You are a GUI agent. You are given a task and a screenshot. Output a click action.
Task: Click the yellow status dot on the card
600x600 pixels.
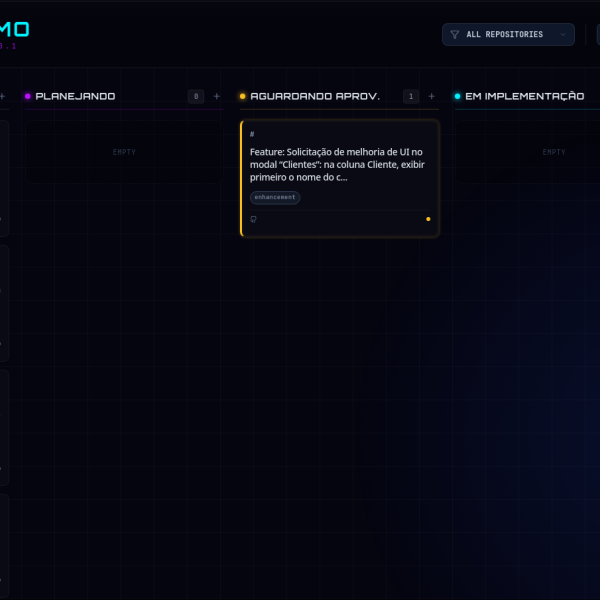[428, 219]
